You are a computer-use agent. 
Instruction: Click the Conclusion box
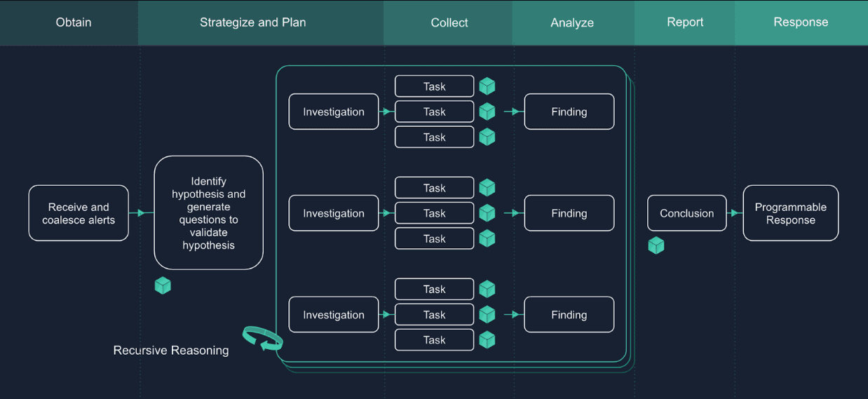pyautogui.click(x=687, y=213)
